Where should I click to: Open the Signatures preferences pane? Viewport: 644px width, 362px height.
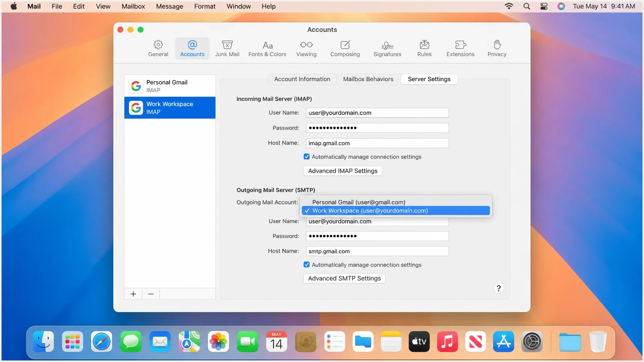[x=387, y=48]
